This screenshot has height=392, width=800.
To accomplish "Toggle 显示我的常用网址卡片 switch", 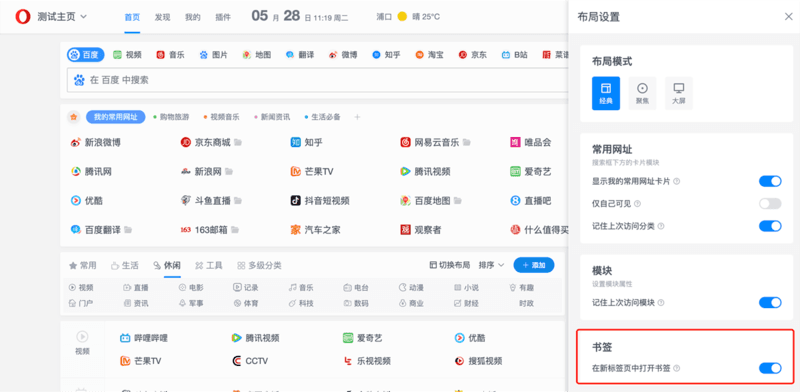I will click(x=770, y=181).
